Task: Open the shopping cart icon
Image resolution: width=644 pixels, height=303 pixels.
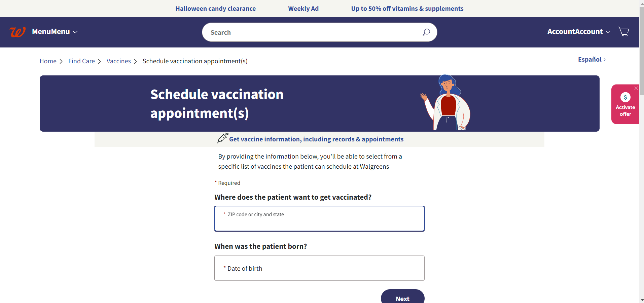Action: coord(623,32)
